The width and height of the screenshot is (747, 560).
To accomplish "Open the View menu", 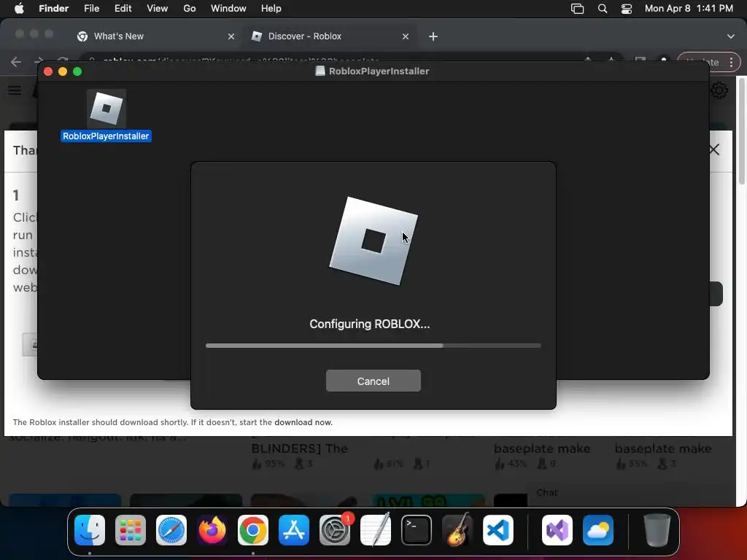I will [x=158, y=9].
